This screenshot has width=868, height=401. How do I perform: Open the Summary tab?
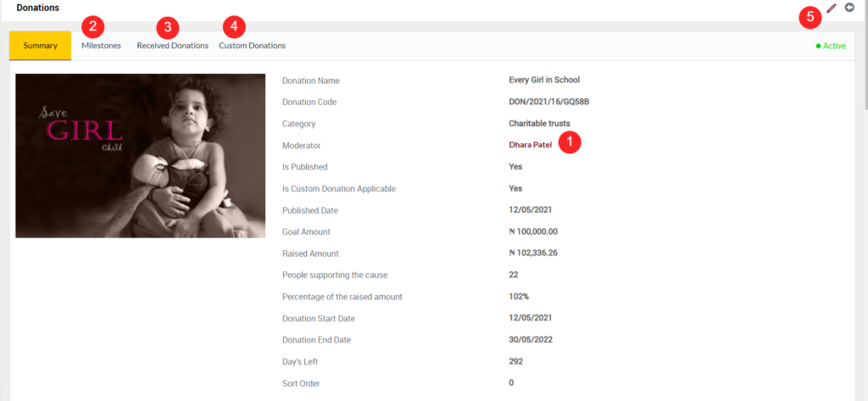[41, 46]
